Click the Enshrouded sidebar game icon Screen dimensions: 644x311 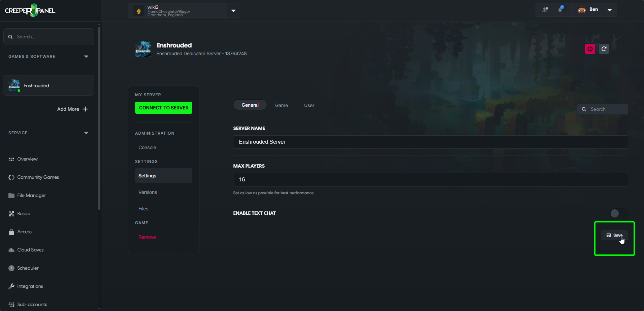[x=14, y=85]
